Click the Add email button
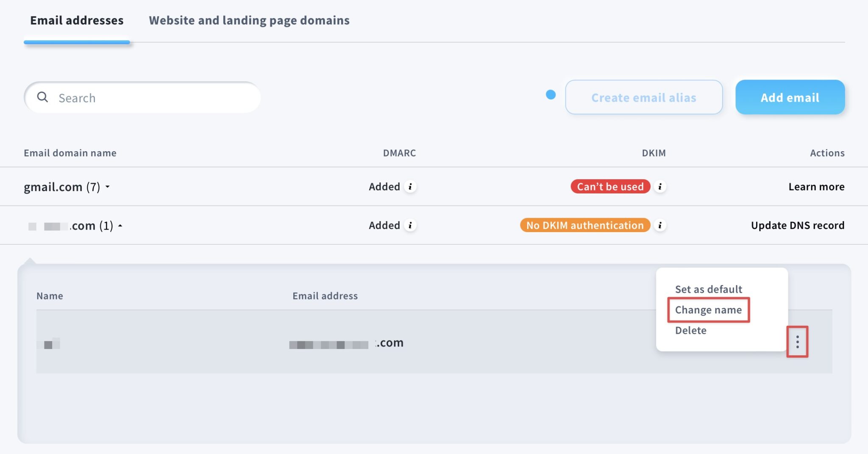This screenshot has width=868, height=454. [790, 97]
